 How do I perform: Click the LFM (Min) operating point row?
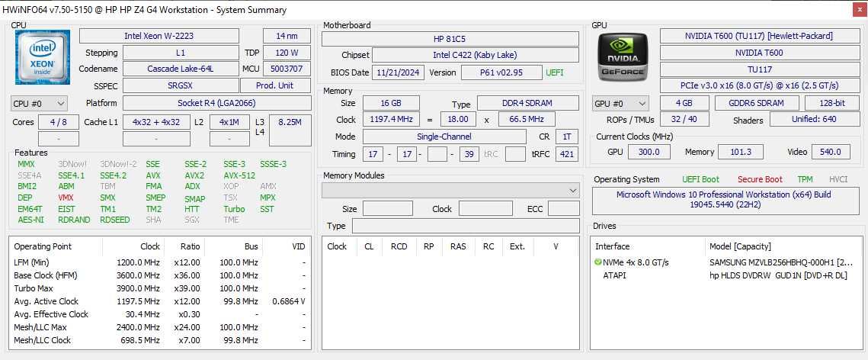[x=160, y=262]
